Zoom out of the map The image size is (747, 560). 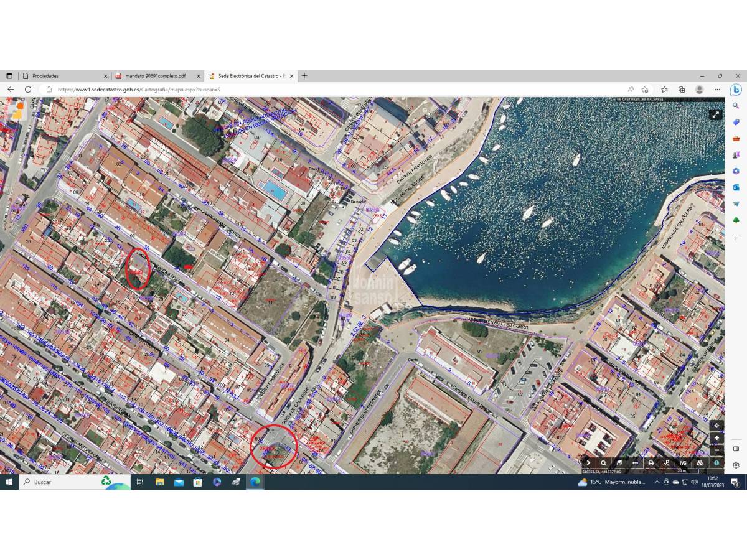(717, 450)
